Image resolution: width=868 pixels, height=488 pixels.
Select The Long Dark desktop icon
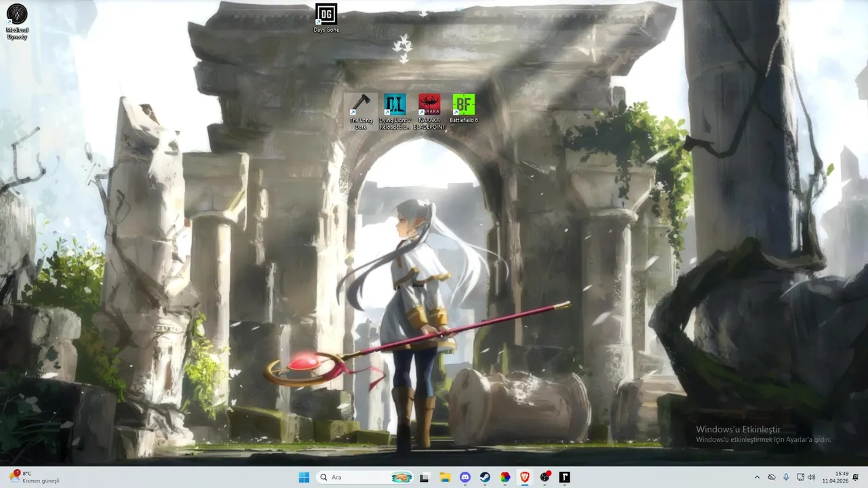pos(361,111)
